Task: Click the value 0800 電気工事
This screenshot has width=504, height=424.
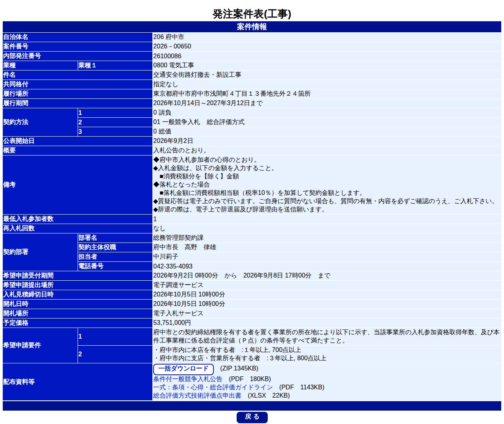Action: (174, 65)
